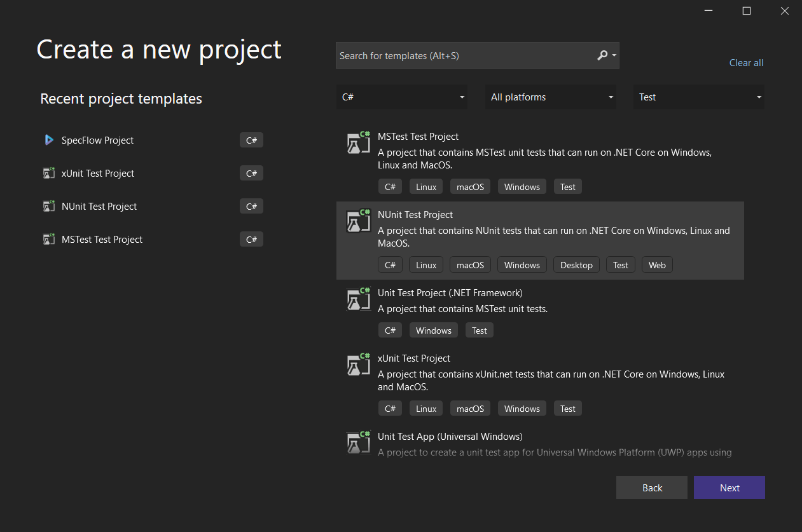The height and width of the screenshot is (532, 802).
Task: Open the Test project type dropdown
Action: (x=698, y=97)
